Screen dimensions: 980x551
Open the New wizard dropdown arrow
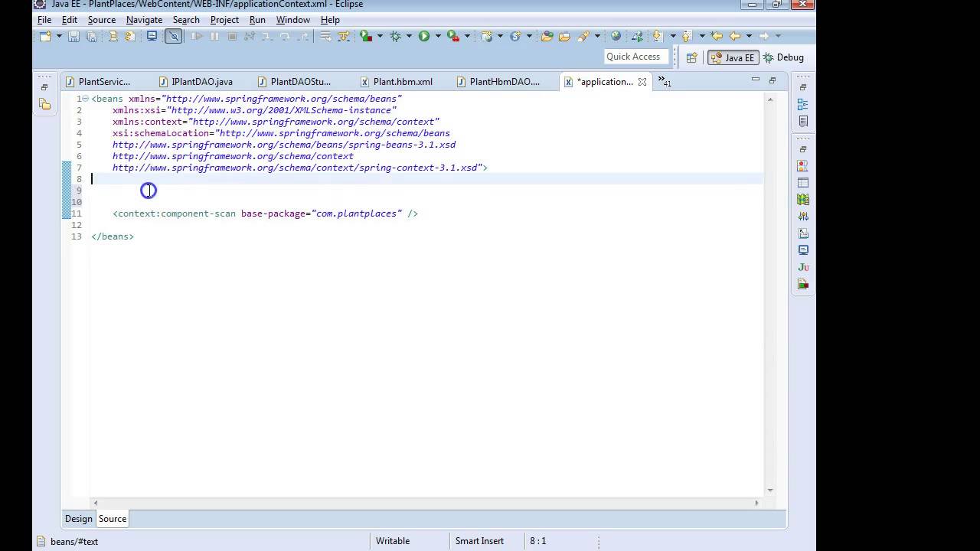click(x=59, y=36)
